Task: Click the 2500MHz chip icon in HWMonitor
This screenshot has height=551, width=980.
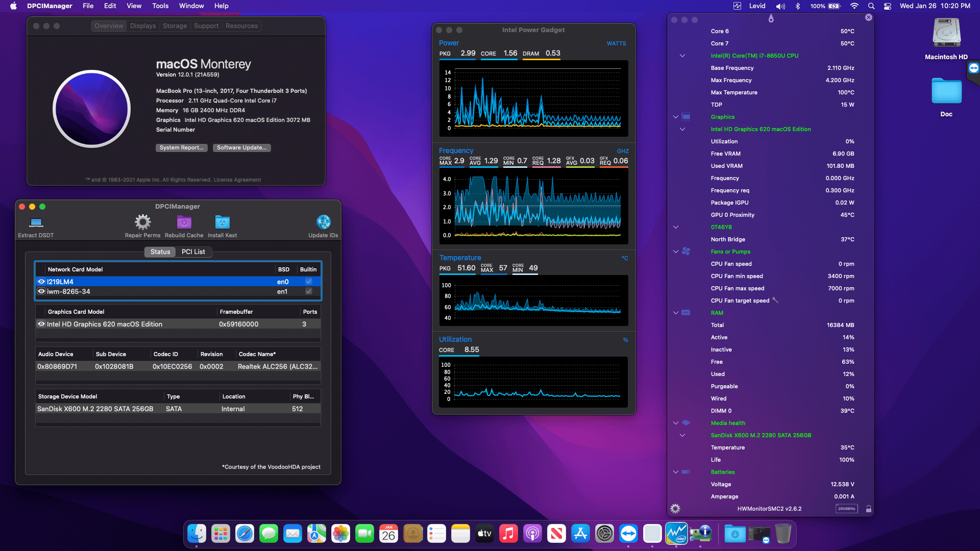Action: (x=847, y=509)
